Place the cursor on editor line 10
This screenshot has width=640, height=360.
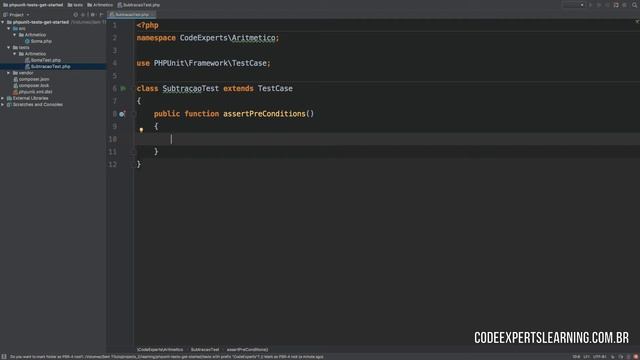click(x=387, y=139)
